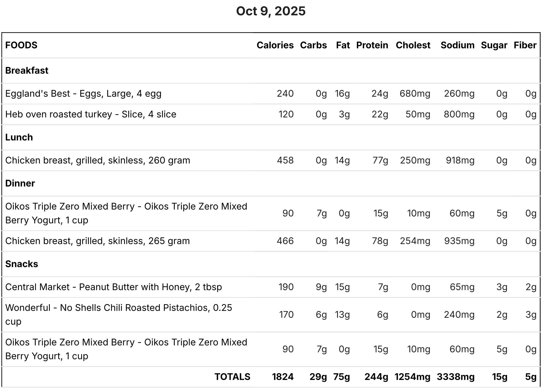The height and width of the screenshot is (392, 542).
Task: Click the Snacks section heading
Action: [x=22, y=264]
